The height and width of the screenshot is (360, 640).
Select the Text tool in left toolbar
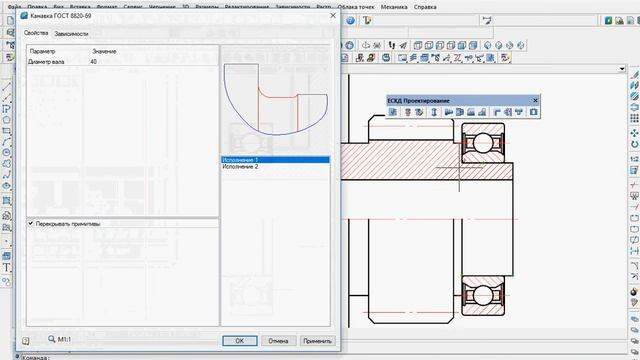coord(7,268)
